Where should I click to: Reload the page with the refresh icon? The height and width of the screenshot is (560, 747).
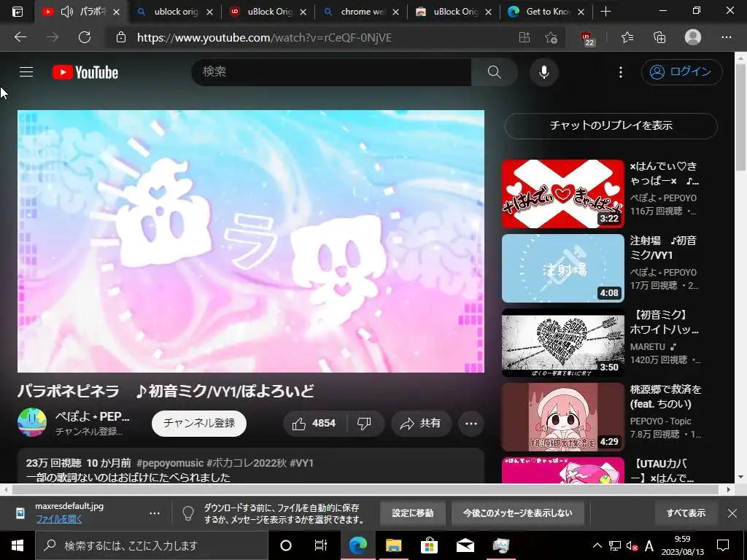click(x=85, y=37)
